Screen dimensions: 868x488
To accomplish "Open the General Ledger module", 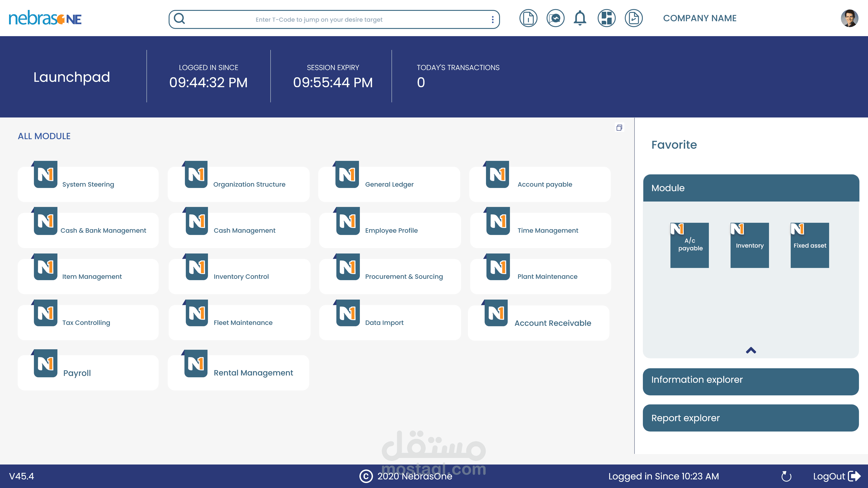I will tap(389, 184).
